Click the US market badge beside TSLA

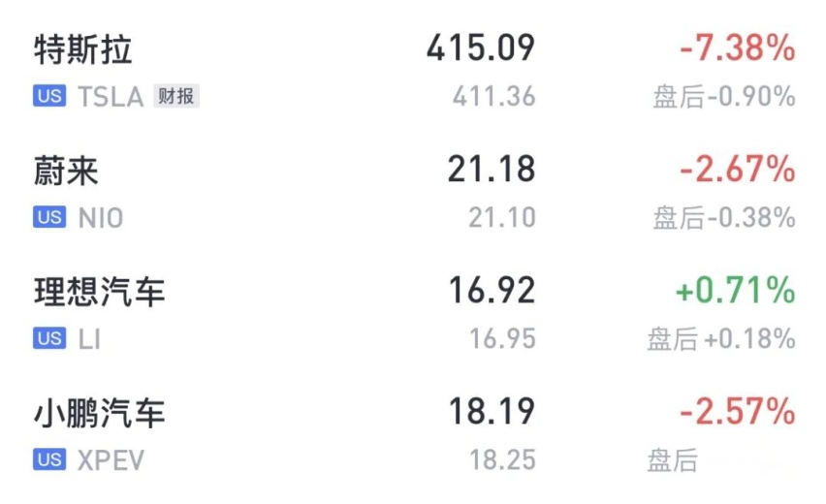(49, 96)
